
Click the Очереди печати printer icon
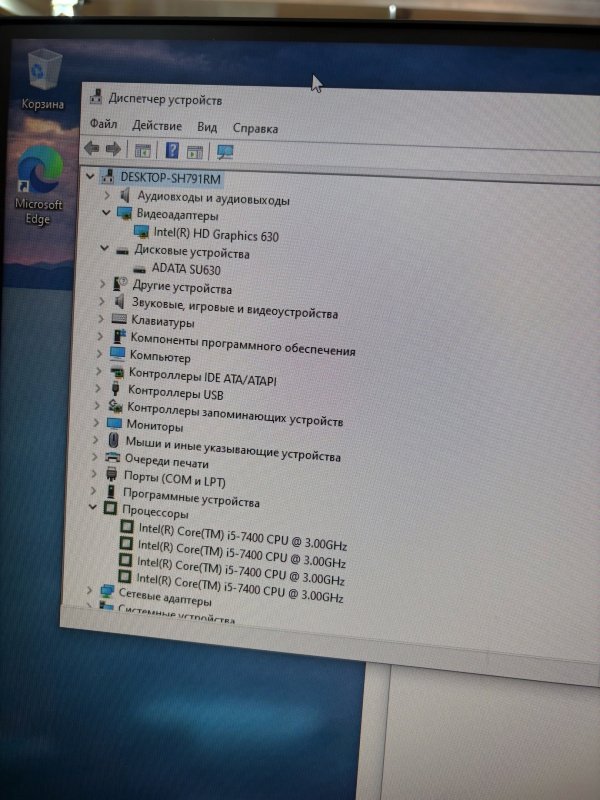[x=112, y=458]
